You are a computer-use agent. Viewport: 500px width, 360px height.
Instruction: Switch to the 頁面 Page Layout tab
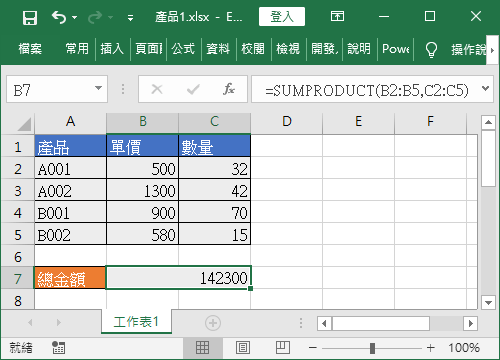[x=149, y=49]
